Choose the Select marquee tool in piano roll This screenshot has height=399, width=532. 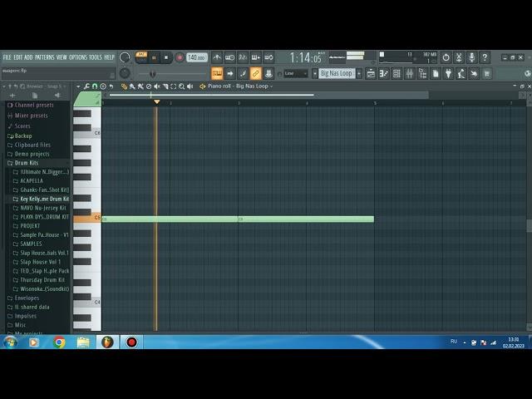click(x=174, y=86)
